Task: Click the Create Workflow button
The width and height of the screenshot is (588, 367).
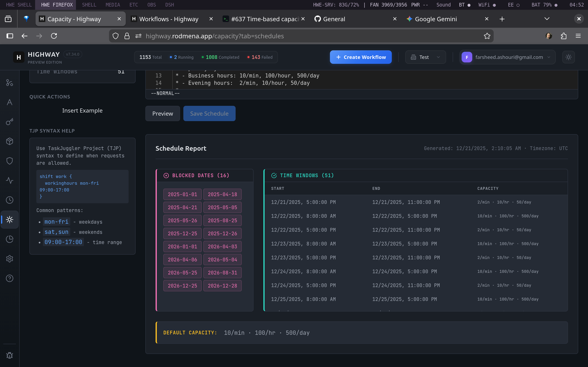Action: coord(360,57)
